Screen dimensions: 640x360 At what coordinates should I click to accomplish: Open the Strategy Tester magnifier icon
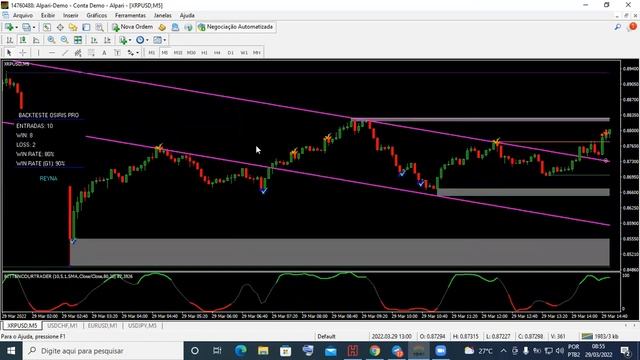pyautogui.click(x=99, y=27)
